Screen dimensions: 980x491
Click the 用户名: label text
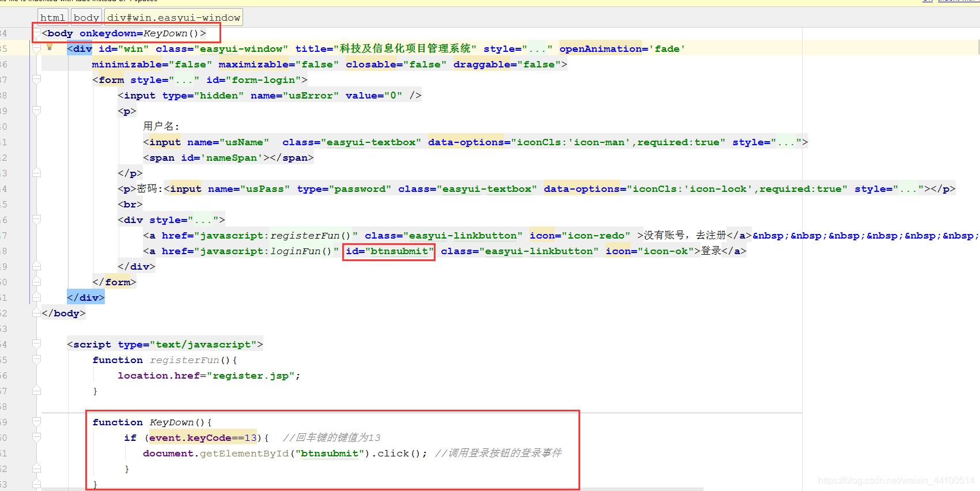point(161,127)
